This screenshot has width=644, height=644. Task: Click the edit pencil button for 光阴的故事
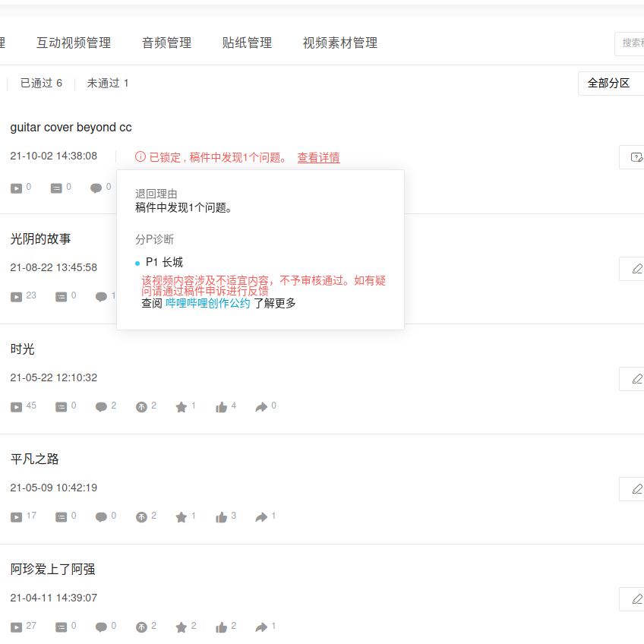(636, 268)
